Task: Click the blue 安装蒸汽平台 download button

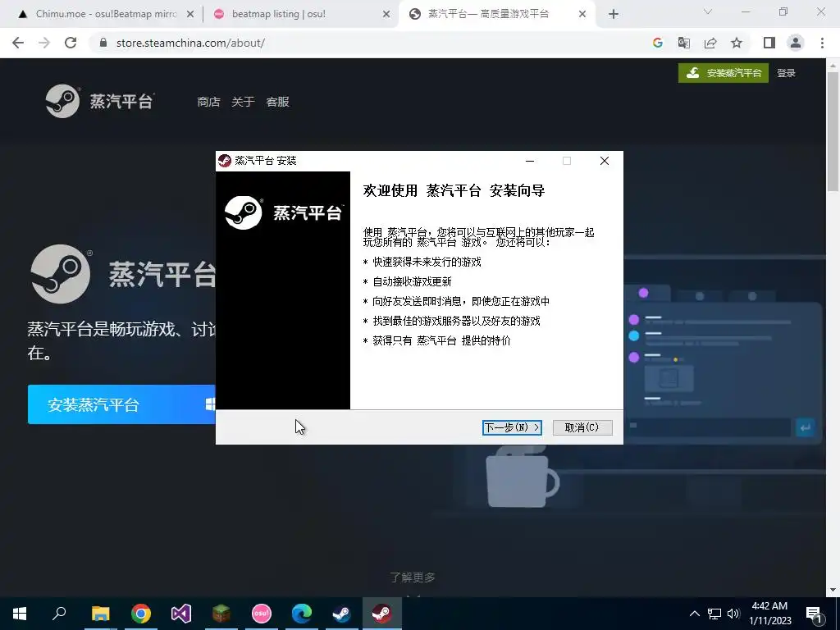Action: click(x=121, y=404)
